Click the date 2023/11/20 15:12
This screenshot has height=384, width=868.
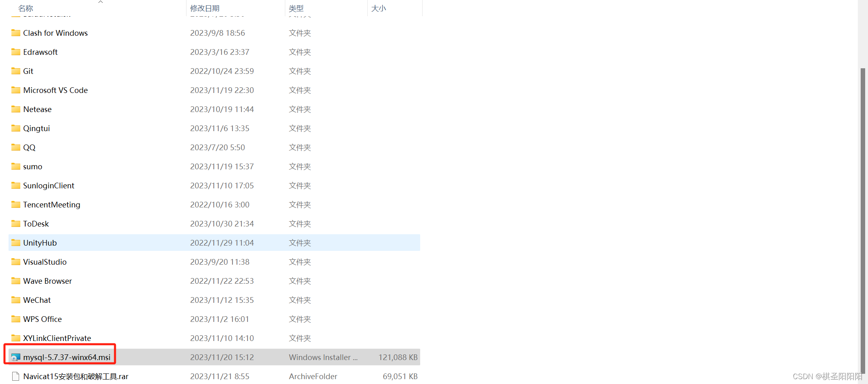222,357
